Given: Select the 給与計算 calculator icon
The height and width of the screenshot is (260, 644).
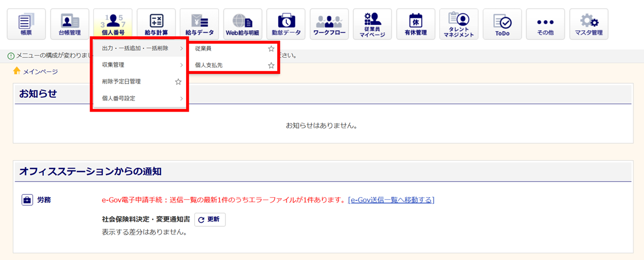Looking at the screenshot, I should (x=156, y=24).
